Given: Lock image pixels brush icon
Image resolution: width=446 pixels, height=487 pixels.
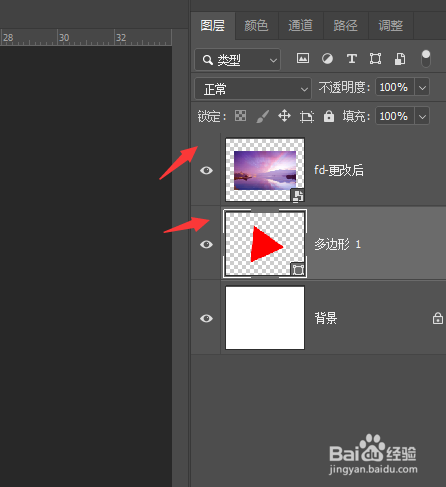Looking at the screenshot, I should pos(263,116).
